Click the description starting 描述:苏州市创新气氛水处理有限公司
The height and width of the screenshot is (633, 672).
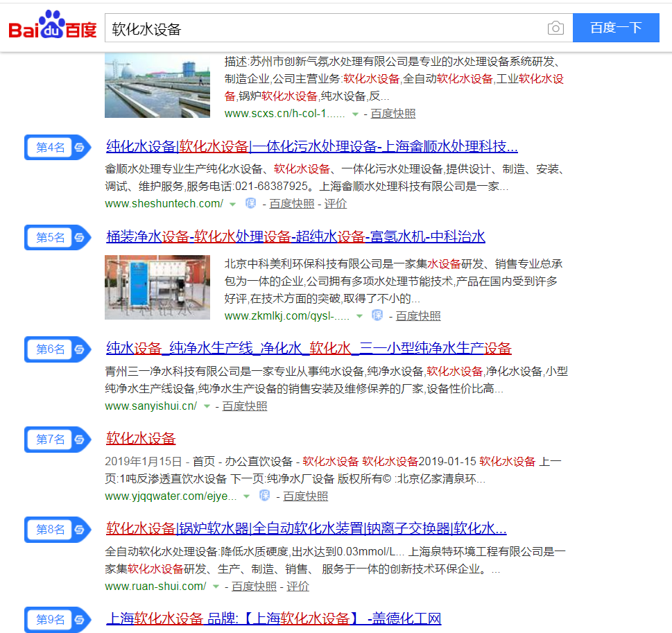(395, 79)
